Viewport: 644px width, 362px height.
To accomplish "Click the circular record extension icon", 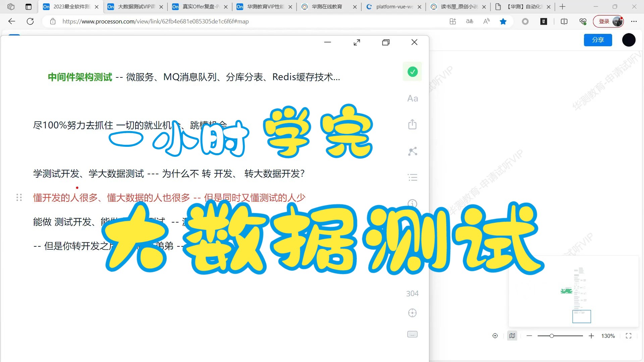I will click(x=525, y=21).
